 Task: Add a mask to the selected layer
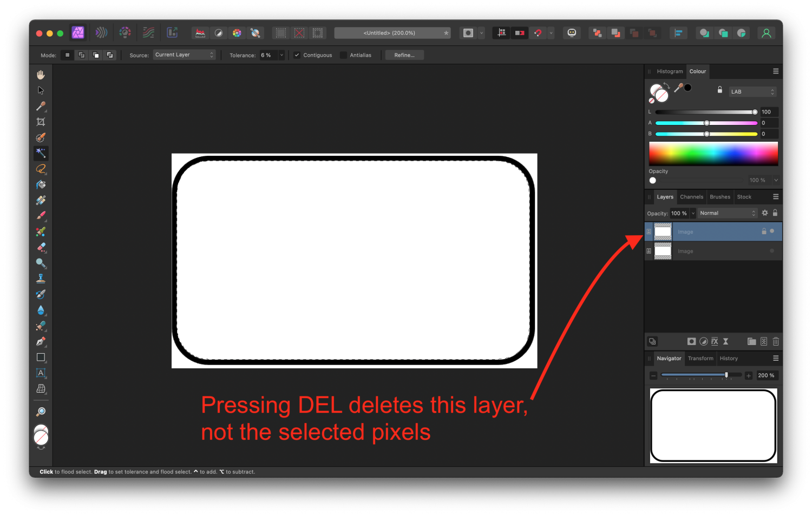tap(691, 341)
